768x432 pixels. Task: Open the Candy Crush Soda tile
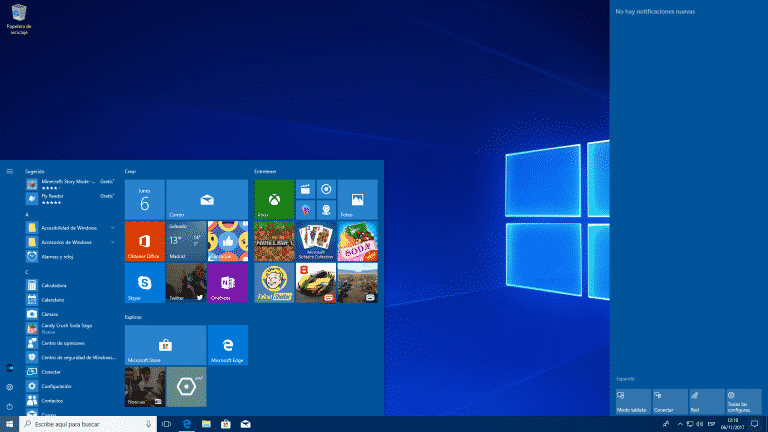coord(358,241)
